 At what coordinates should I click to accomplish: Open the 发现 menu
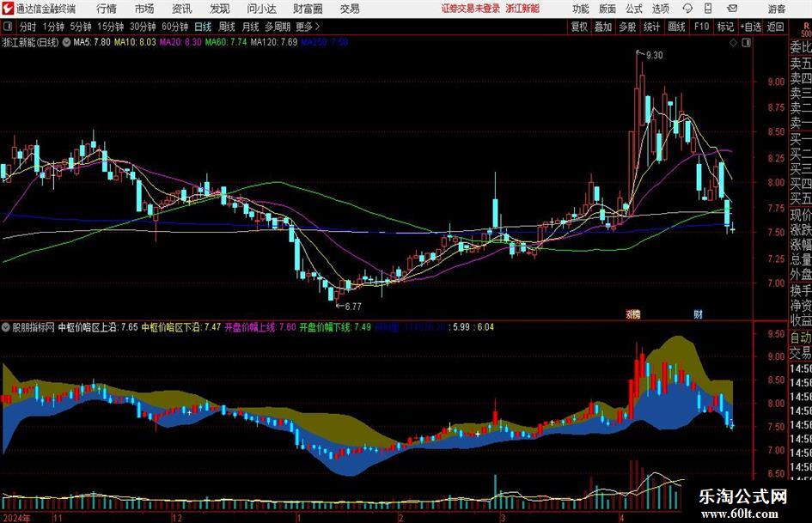(x=220, y=9)
